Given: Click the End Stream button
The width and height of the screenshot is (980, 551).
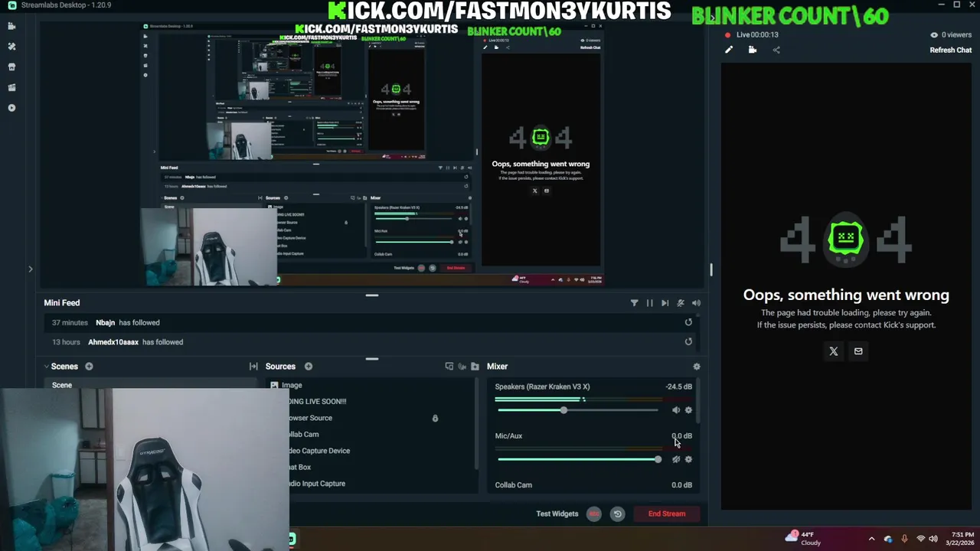Looking at the screenshot, I should (x=667, y=514).
